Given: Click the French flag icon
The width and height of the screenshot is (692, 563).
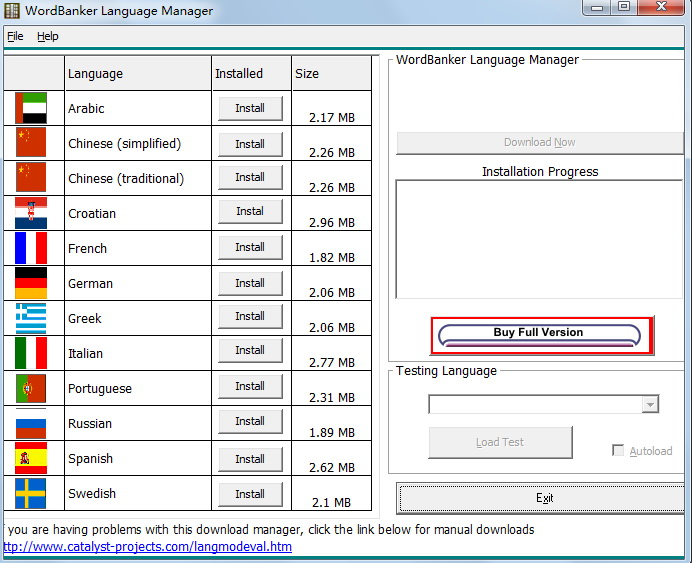Looking at the screenshot, I should coord(31,248).
